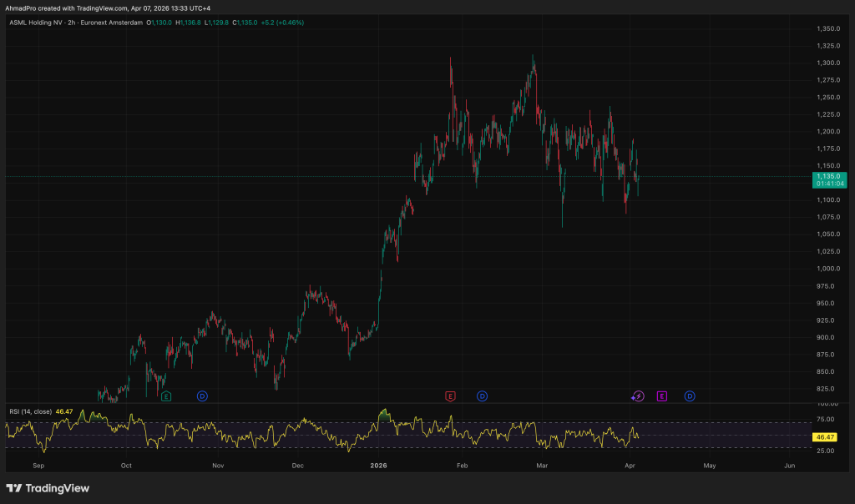Image resolution: width=855 pixels, height=504 pixels.
Task: Click the rightmost blue dividend marker
Action: pyautogui.click(x=690, y=396)
